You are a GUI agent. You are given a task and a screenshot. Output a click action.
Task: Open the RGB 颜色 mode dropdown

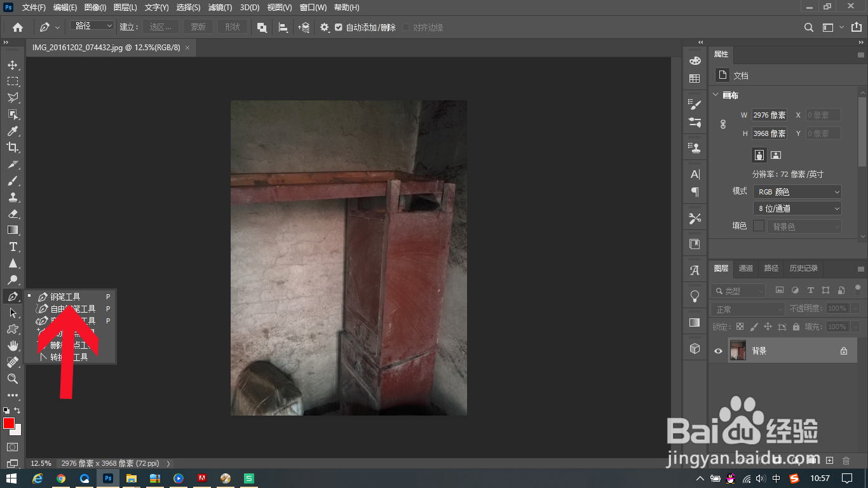click(797, 191)
